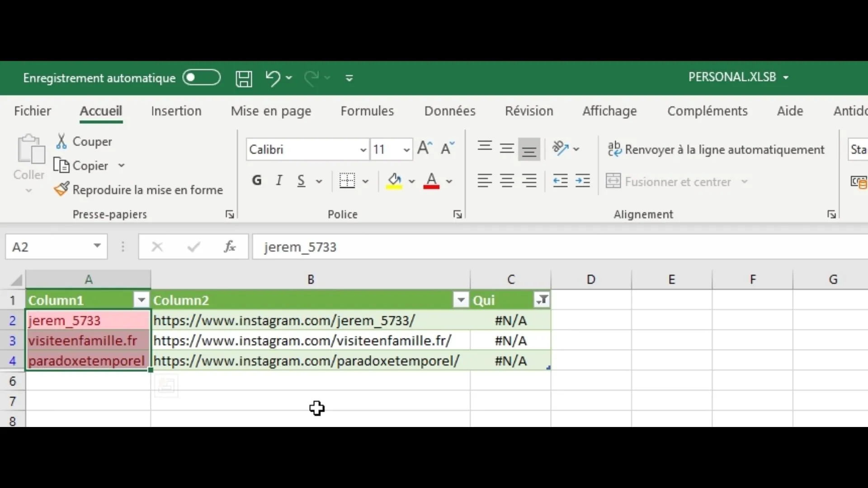This screenshot has height=488, width=868.
Task: Switch to the Données tab
Action: point(449,111)
